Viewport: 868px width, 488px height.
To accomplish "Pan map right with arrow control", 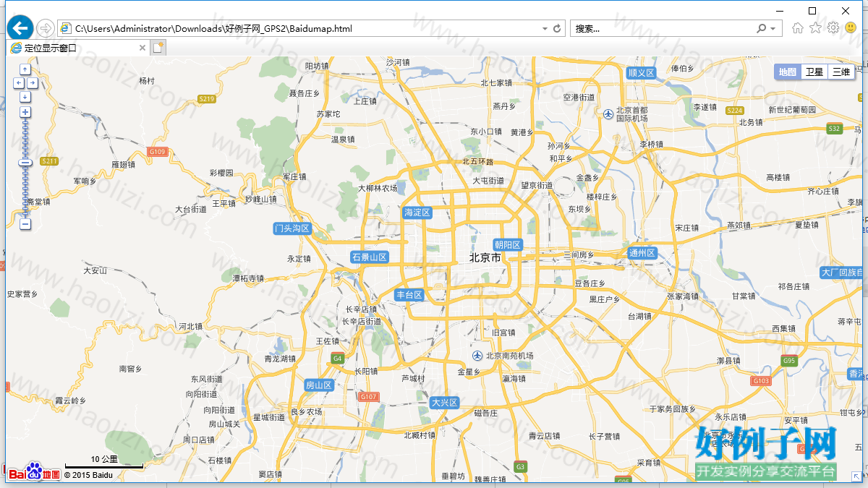I will pos(32,83).
